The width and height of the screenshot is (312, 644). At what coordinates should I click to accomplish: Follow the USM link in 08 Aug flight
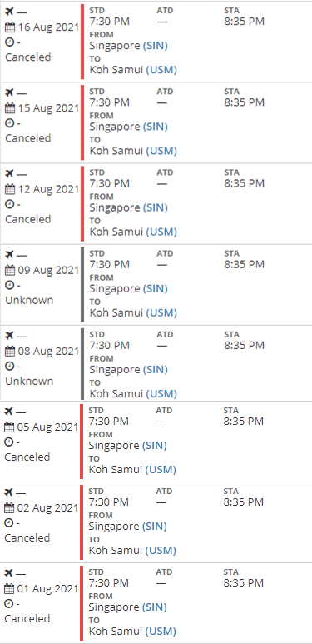161,394
